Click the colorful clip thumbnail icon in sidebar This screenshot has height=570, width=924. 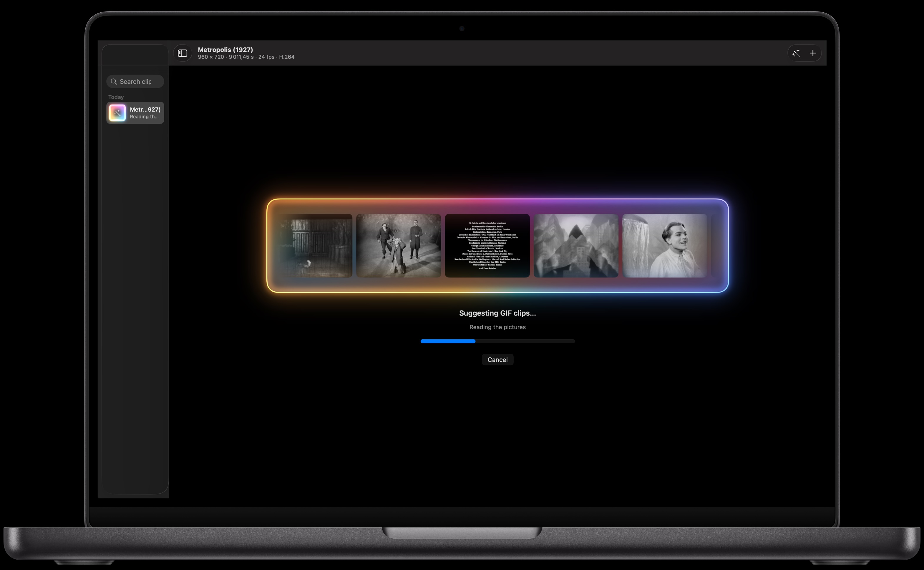point(117,113)
